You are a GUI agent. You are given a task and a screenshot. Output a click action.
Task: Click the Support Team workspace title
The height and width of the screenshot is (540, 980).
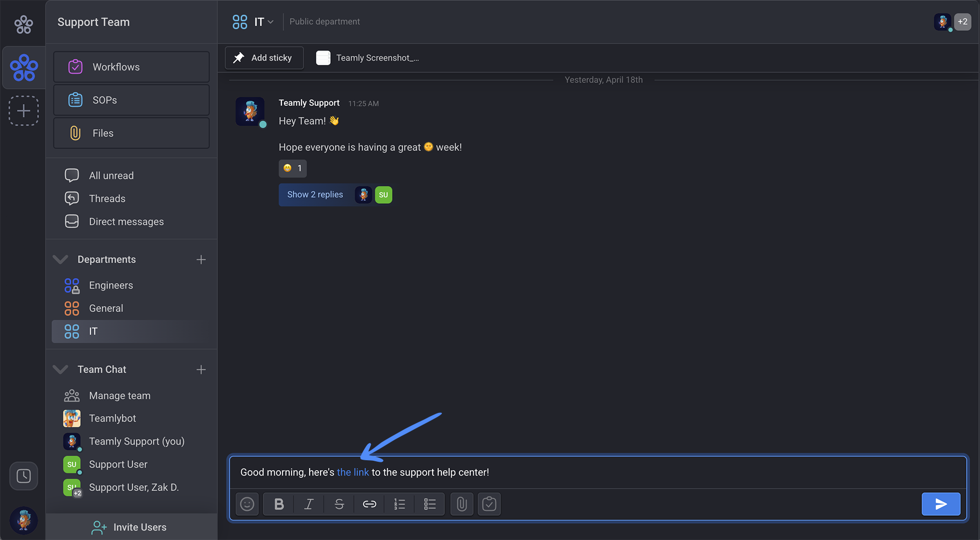(x=94, y=22)
